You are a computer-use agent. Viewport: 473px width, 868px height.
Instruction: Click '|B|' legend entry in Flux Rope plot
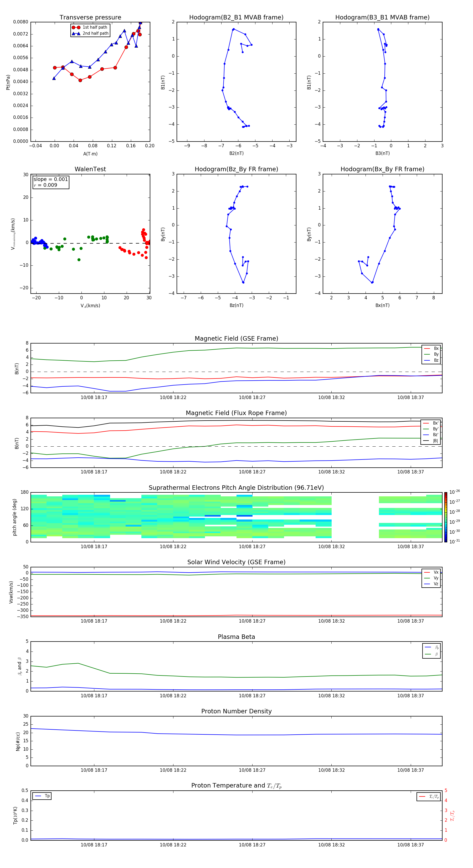pyautogui.click(x=431, y=441)
